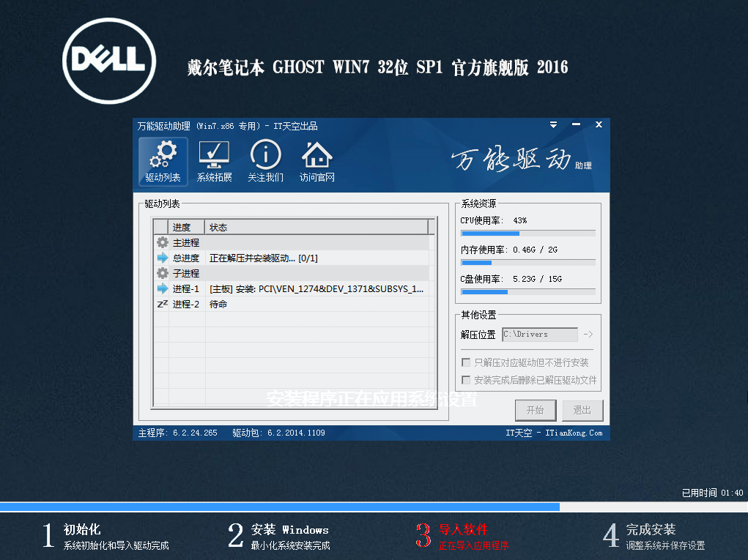This screenshot has height=560, width=748.
Task: Visit 访问官网 home icon
Action: 316,161
